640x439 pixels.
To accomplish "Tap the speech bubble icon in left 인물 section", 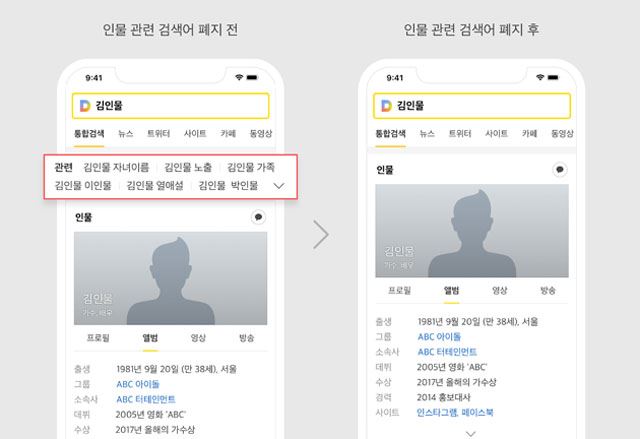I will (x=258, y=217).
